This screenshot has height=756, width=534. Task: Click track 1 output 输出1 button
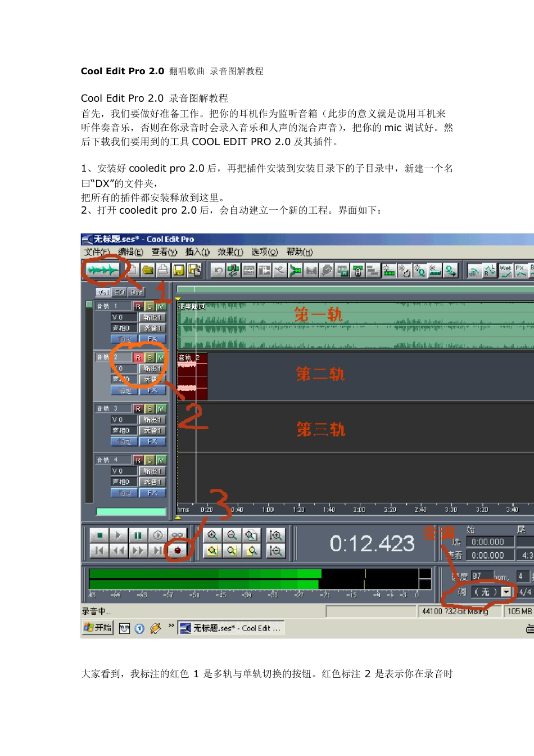pyautogui.click(x=152, y=317)
